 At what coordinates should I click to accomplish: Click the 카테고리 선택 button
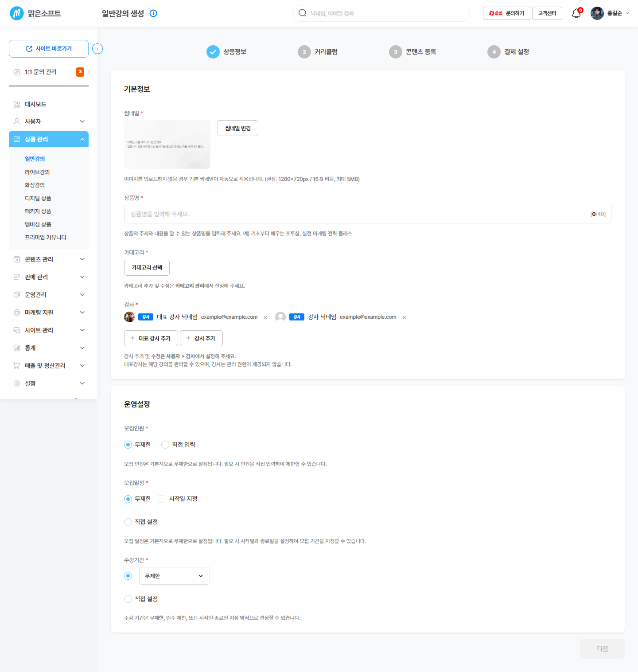click(x=147, y=268)
